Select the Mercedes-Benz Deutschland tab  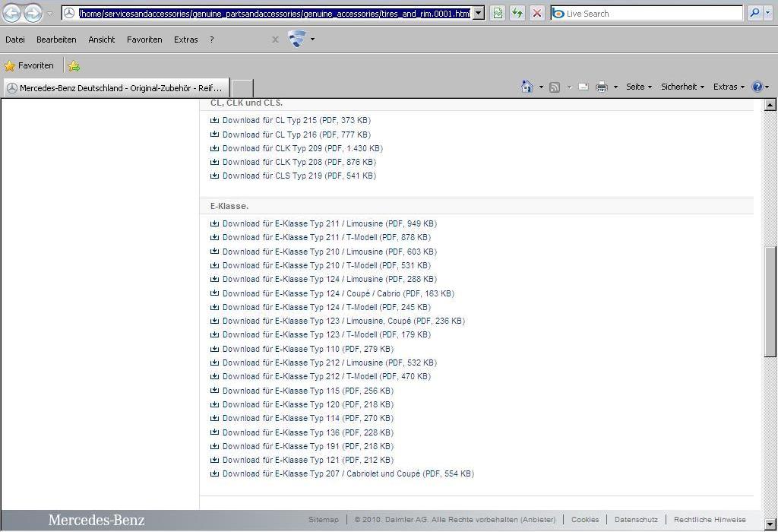tap(116, 88)
